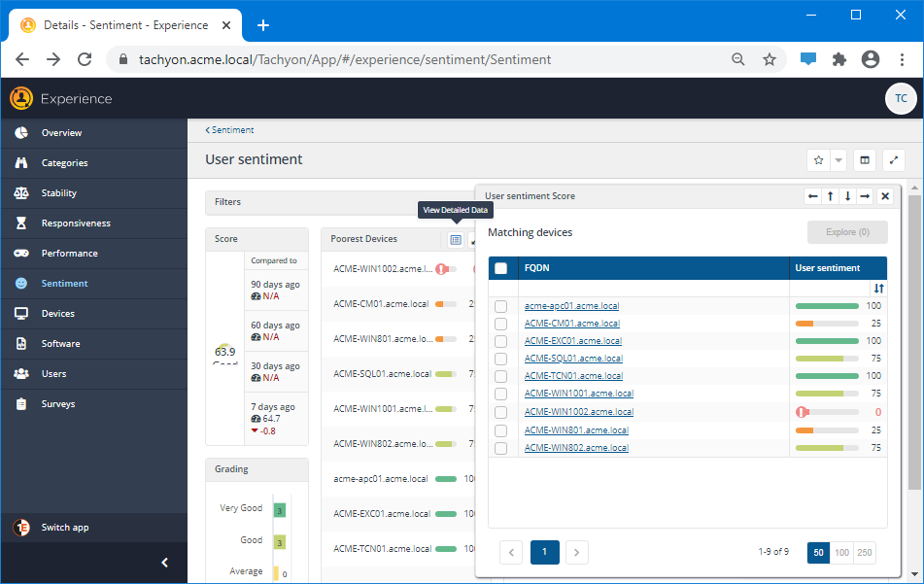This screenshot has height=584, width=924.
Task: Open dropdown arrow next to star
Action: tap(838, 159)
